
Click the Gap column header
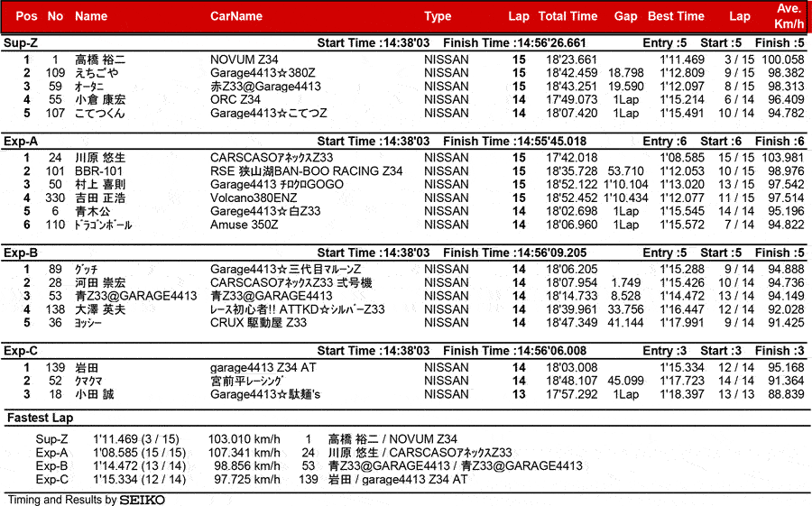click(x=625, y=16)
